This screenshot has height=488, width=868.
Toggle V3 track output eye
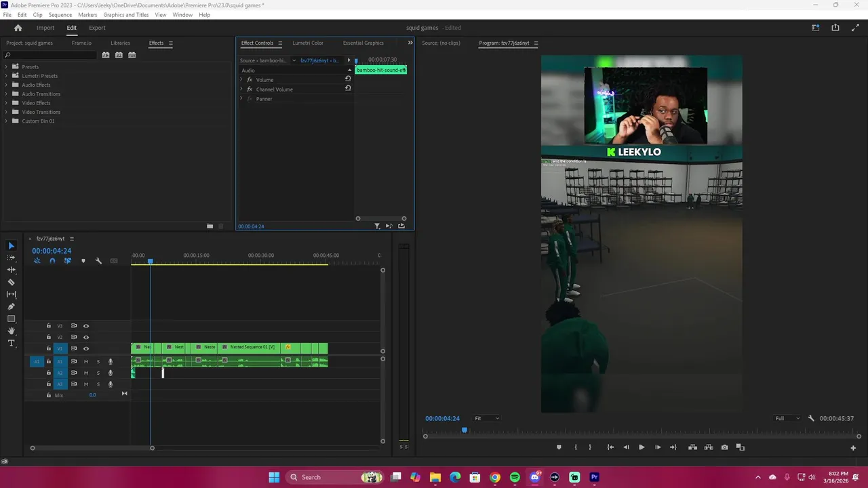pyautogui.click(x=85, y=326)
